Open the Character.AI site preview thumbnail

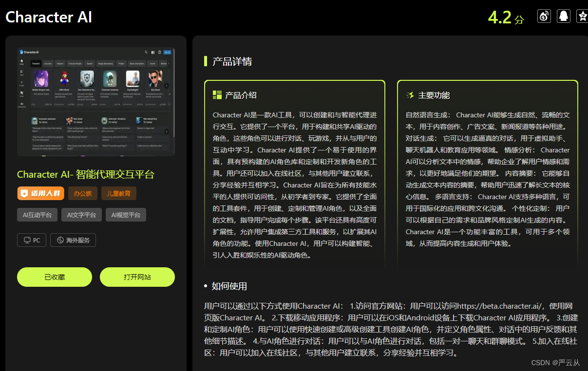click(96, 101)
